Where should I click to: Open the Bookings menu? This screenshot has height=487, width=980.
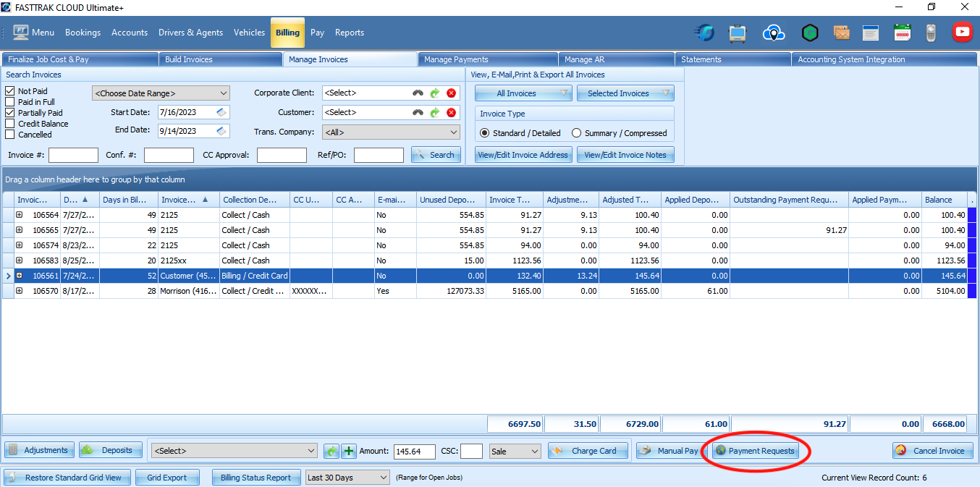(x=83, y=33)
